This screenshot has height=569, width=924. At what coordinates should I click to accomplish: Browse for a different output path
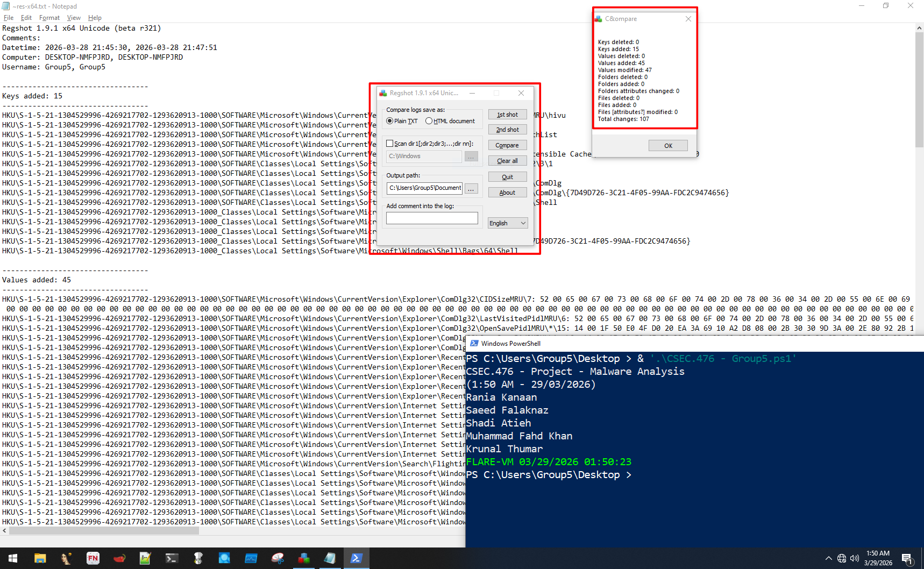[x=471, y=188]
